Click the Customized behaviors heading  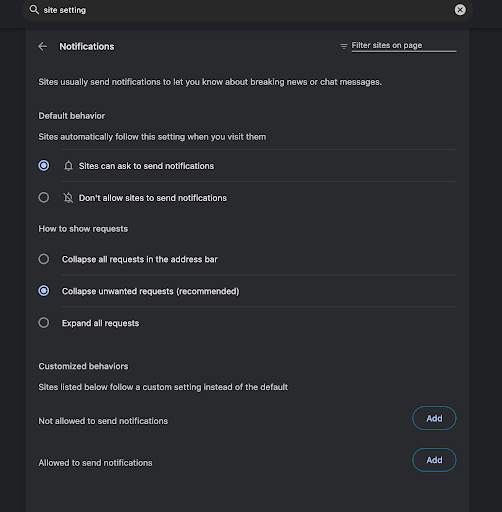(x=83, y=366)
